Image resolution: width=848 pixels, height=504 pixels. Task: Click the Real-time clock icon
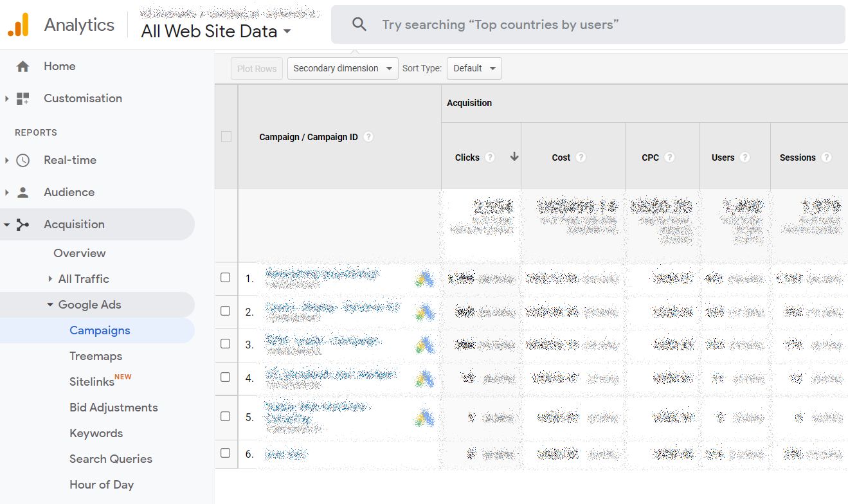(x=24, y=159)
